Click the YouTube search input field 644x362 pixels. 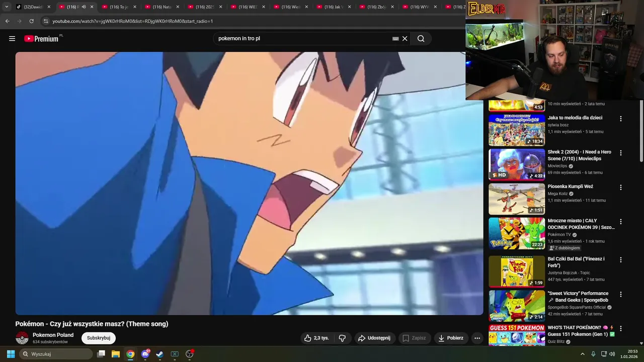tap(302, 39)
